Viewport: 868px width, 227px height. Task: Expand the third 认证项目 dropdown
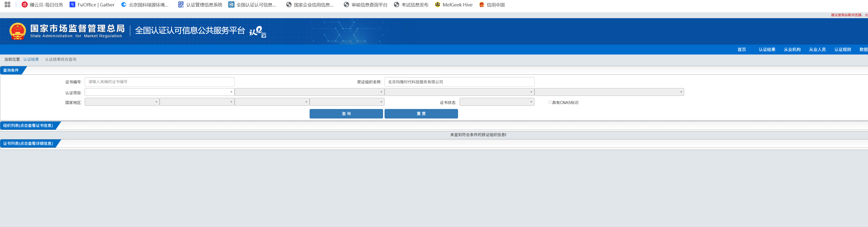pos(459,92)
